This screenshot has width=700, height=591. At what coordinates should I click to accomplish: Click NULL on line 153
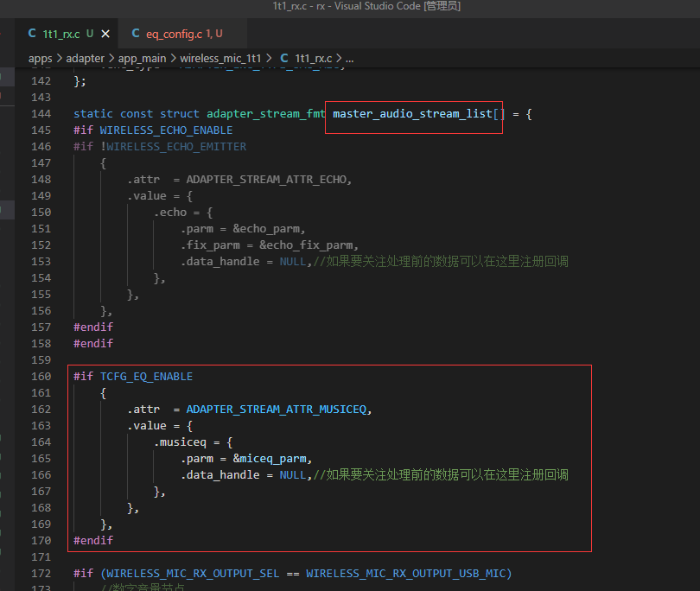293,262
